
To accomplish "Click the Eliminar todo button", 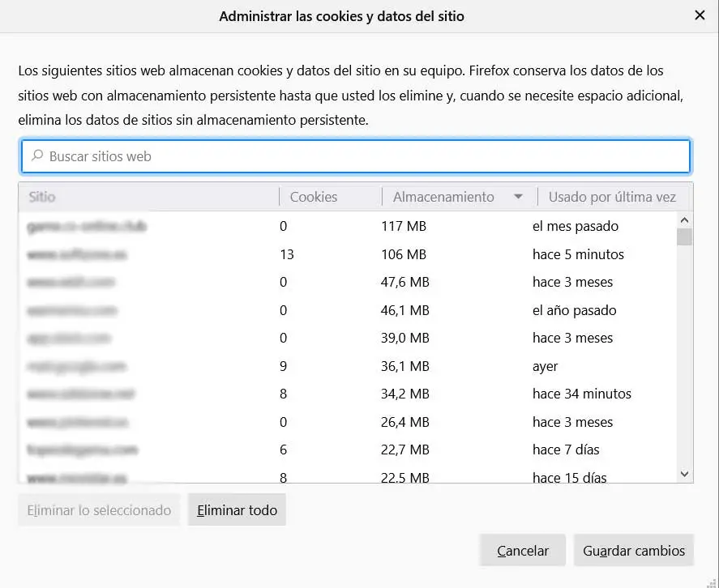I will click(x=237, y=510).
